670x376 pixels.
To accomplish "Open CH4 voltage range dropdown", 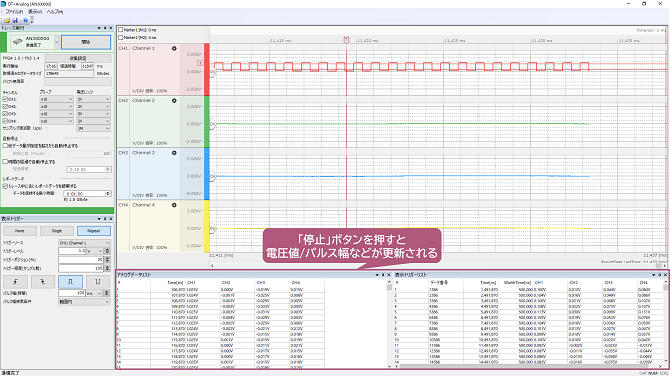I will click(x=93, y=121).
